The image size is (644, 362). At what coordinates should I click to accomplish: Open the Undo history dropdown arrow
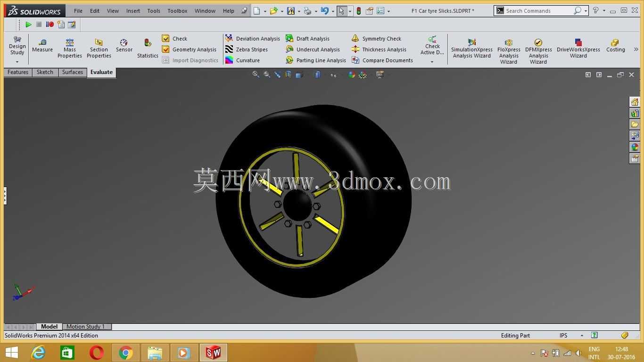coord(333,11)
